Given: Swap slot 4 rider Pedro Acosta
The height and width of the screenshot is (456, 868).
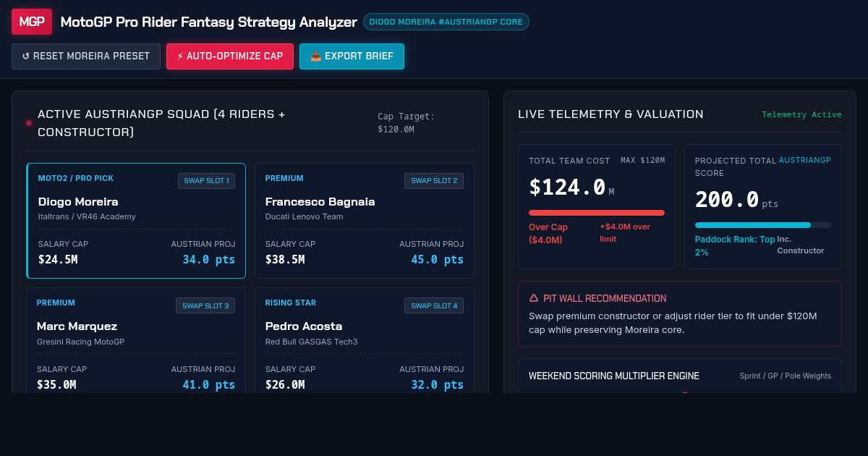Looking at the screenshot, I should [434, 305].
